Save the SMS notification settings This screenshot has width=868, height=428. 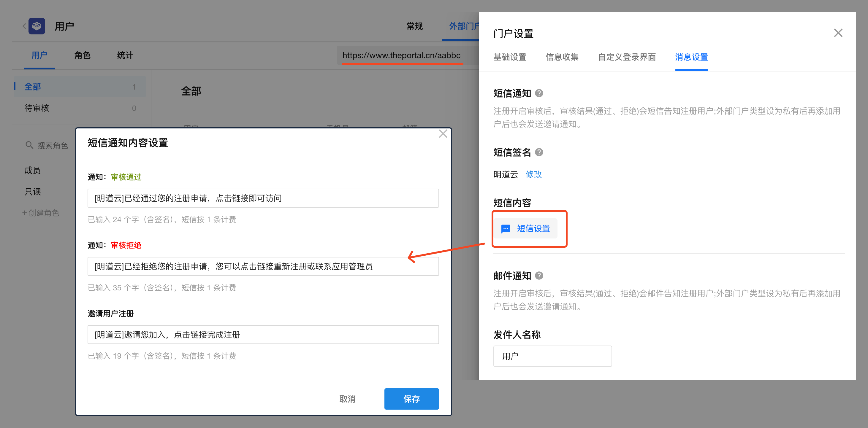click(411, 399)
